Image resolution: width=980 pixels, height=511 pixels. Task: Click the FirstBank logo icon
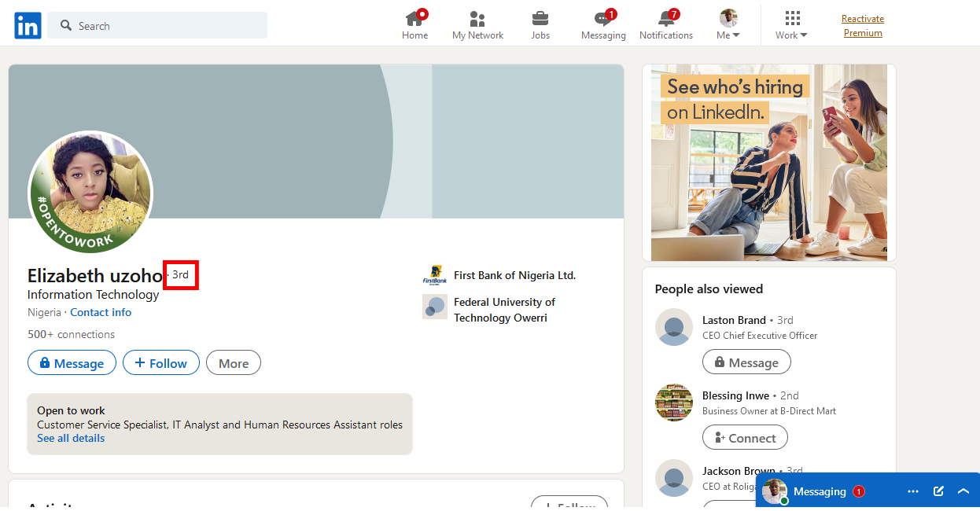click(434, 275)
